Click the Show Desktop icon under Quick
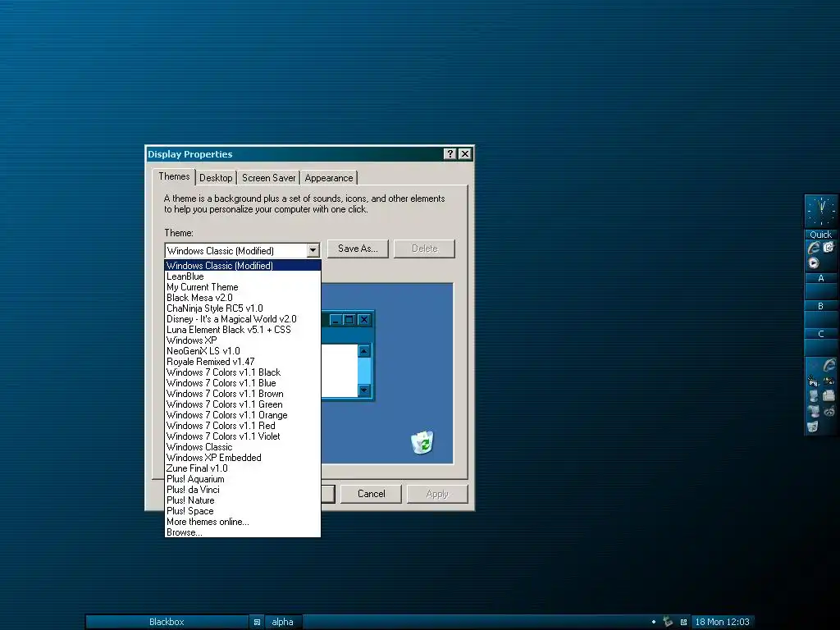 829,247
